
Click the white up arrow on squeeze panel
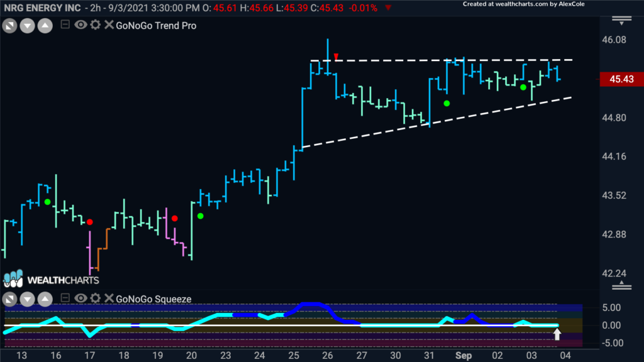click(x=557, y=334)
